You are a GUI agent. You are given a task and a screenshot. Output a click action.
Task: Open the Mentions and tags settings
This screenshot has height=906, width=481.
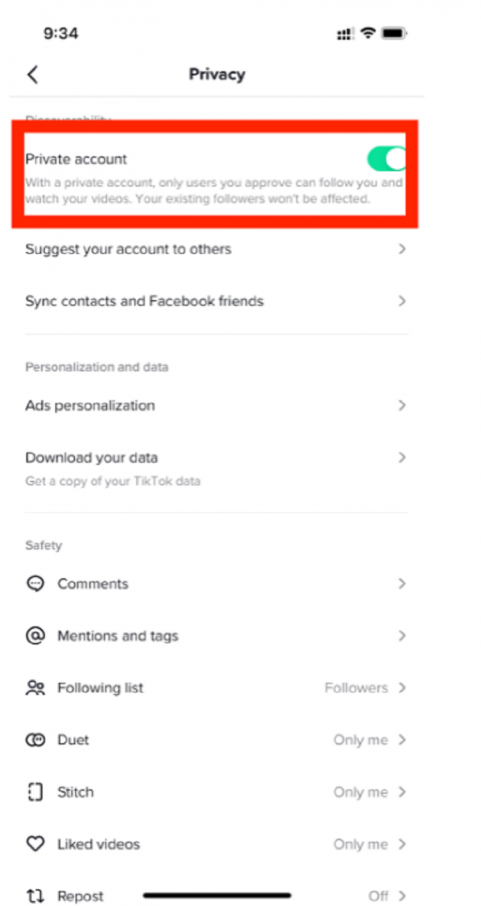point(217,636)
